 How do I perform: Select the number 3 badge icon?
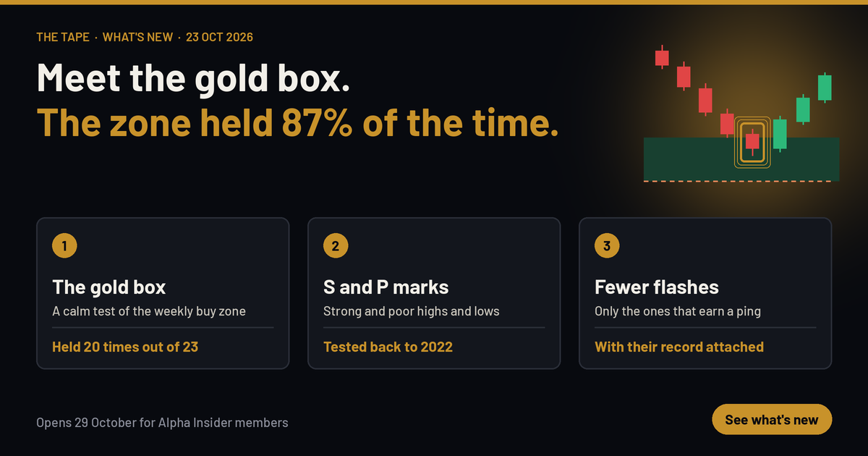(607, 246)
